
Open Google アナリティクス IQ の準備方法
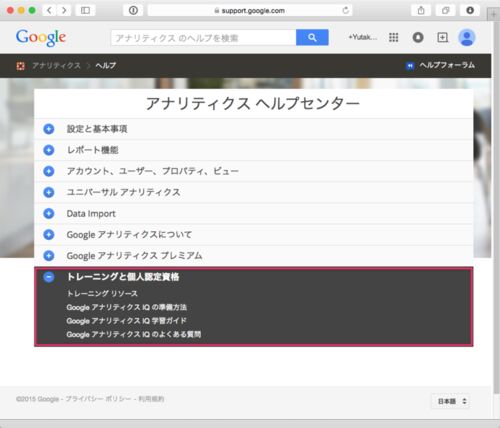tap(127, 307)
